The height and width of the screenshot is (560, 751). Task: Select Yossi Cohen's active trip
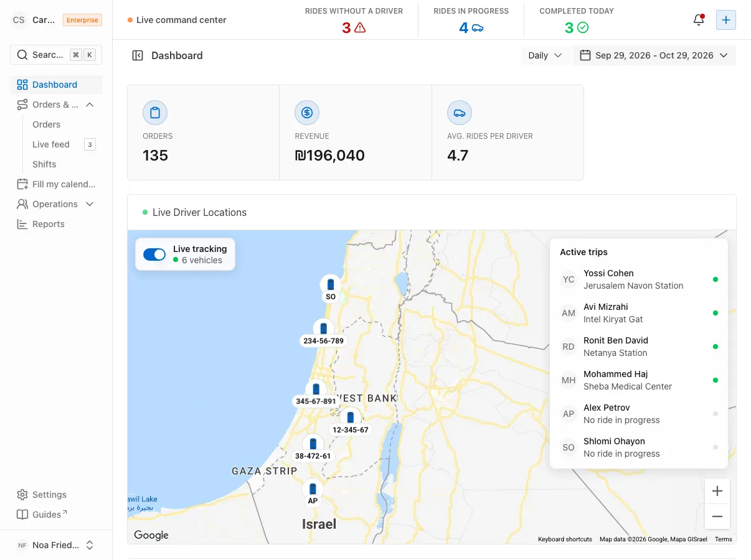point(639,279)
